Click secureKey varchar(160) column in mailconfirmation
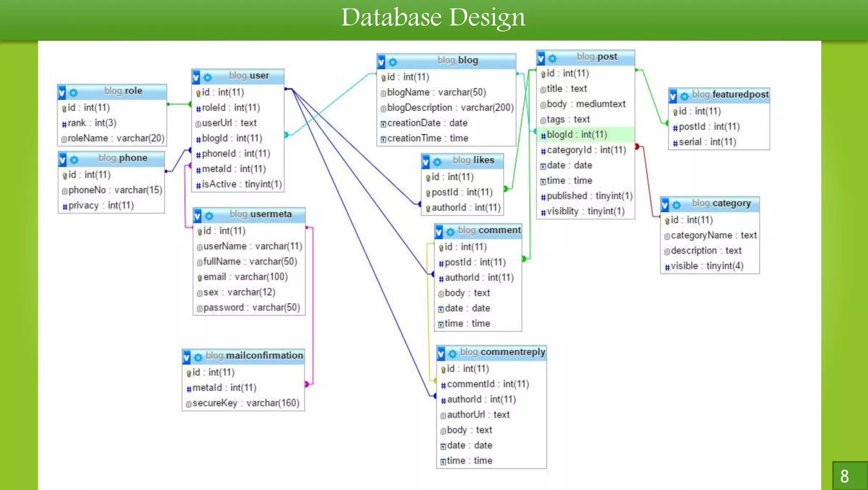The height and width of the screenshot is (490, 868). [243, 403]
